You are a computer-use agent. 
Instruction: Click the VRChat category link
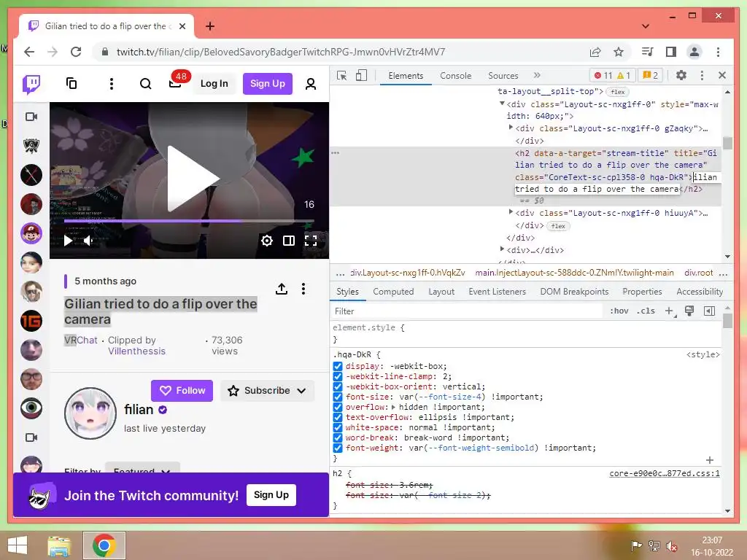(x=80, y=340)
